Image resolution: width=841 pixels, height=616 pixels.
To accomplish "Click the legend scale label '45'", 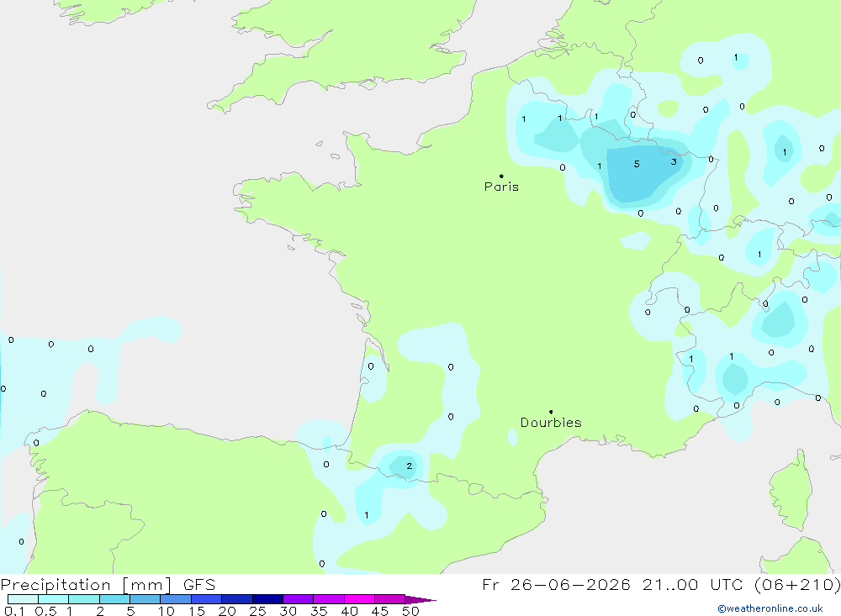I will [x=380, y=611].
